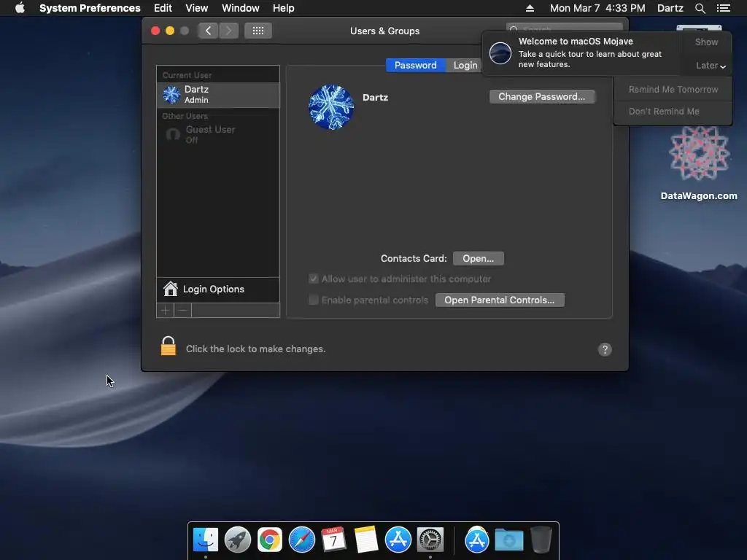Screen dimensions: 747x560
Task: Switch to the Password tab
Action: pos(415,65)
